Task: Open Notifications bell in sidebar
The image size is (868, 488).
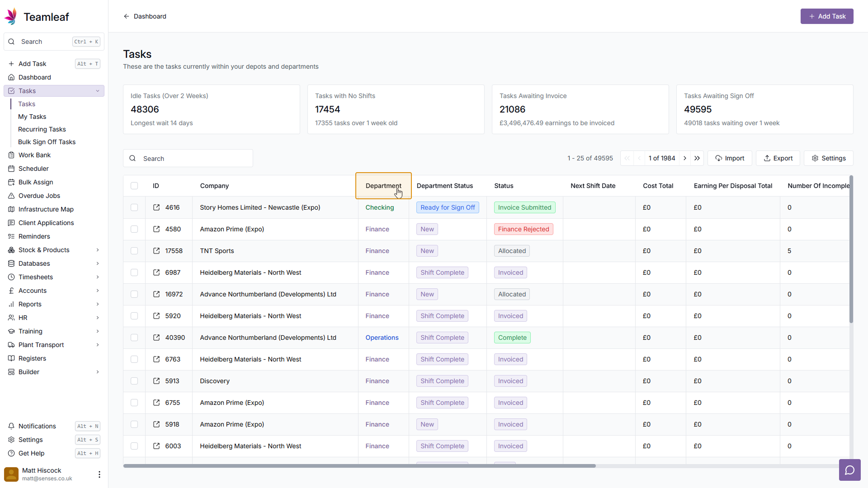Action: (x=37, y=426)
